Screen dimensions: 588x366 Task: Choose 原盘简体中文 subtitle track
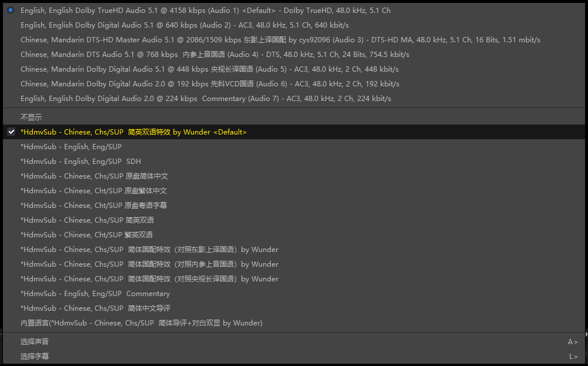point(94,176)
